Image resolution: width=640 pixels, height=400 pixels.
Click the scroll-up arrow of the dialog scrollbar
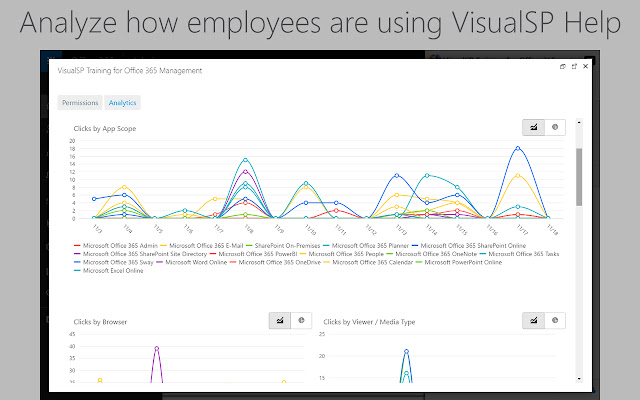click(579, 122)
